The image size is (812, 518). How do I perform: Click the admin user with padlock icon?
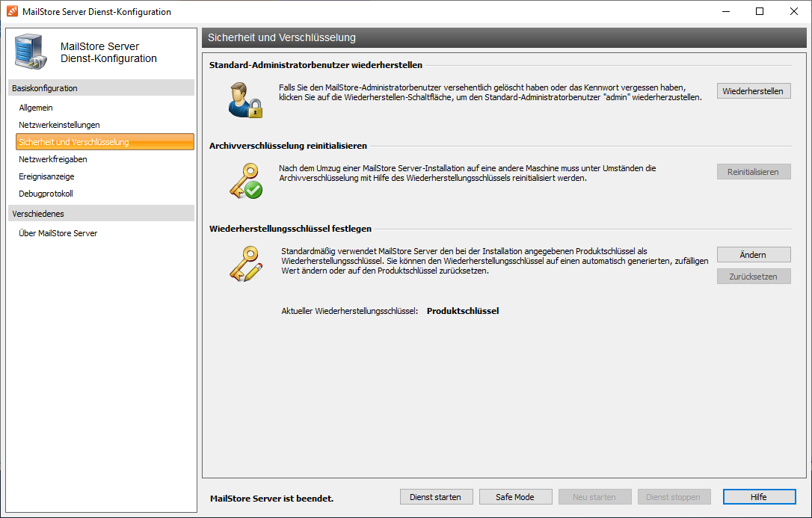(245, 100)
